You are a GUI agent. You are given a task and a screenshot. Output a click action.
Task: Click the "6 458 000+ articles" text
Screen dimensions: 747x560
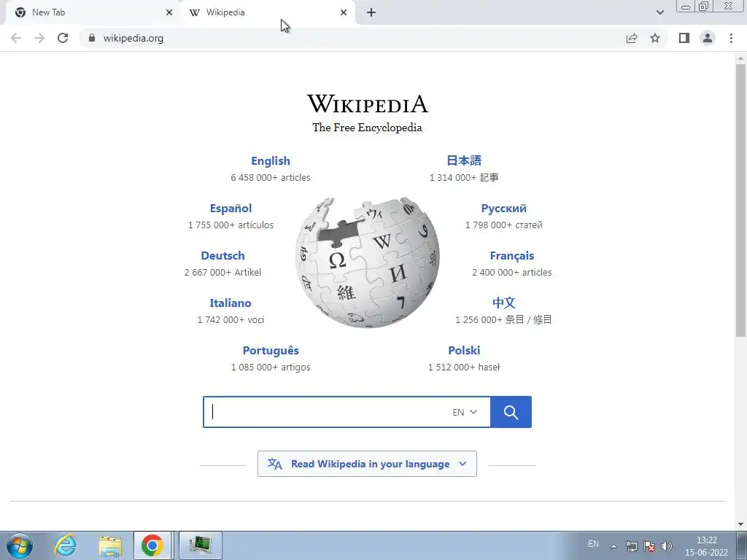271,178
